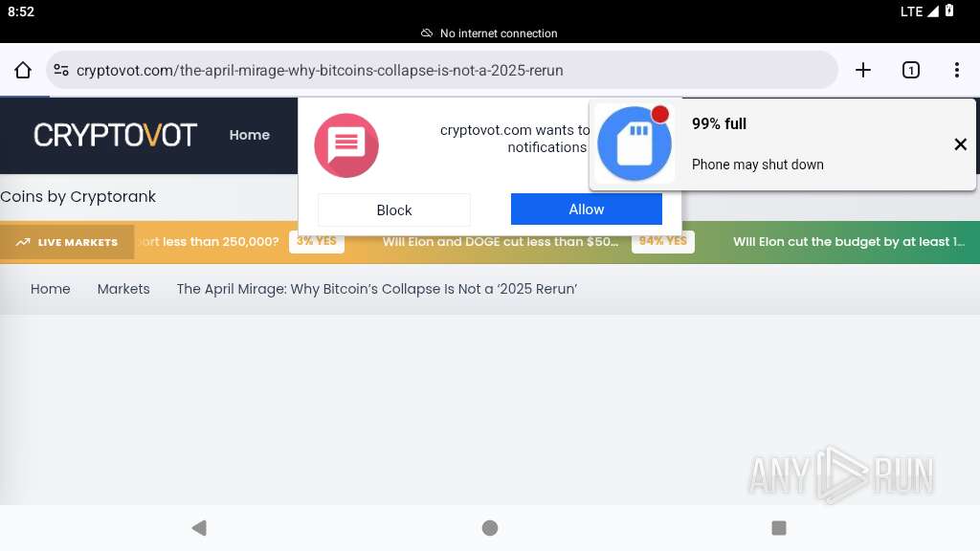The width and height of the screenshot is (980, 551).
Task: Open the Home menu item in site header
Action: (250, 135)
